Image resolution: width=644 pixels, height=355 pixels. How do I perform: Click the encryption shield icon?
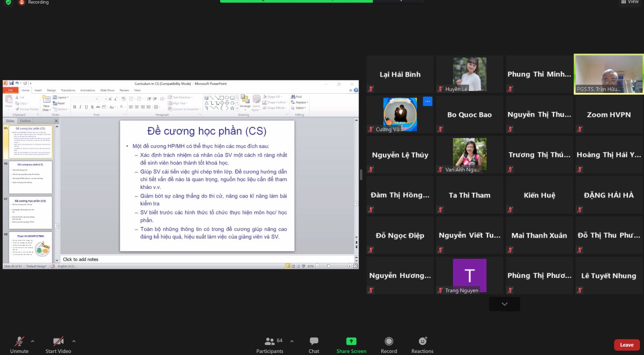click(8, 2)
